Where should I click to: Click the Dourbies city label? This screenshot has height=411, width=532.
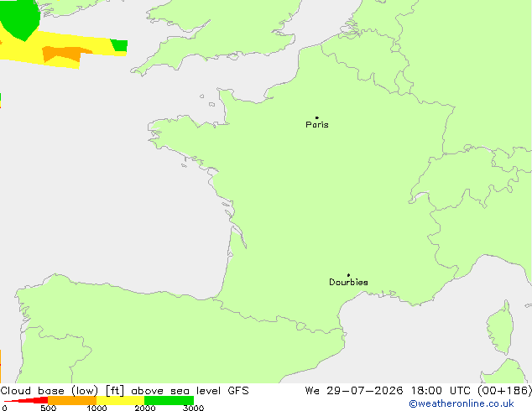pos(348,282)
